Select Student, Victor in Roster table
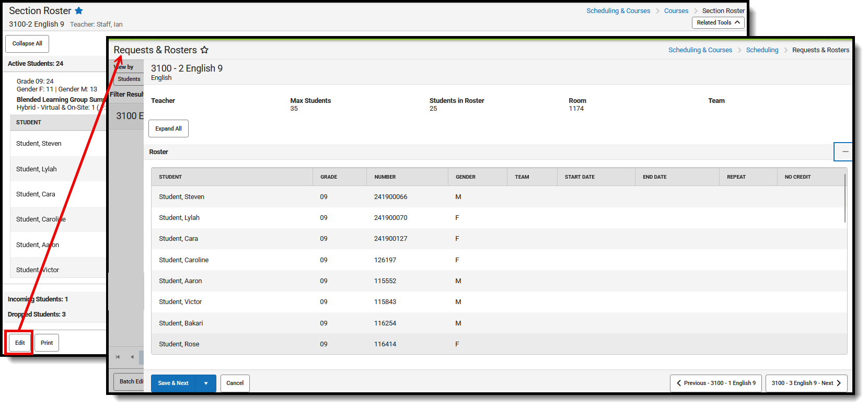Viewport: 868px width, 408px height. click(x=180, y=302)
